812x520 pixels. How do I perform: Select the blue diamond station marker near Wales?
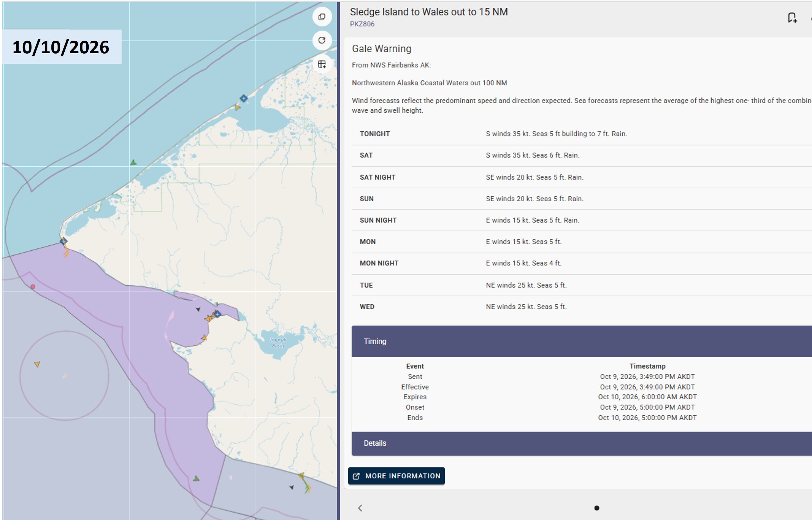(63, 241)
